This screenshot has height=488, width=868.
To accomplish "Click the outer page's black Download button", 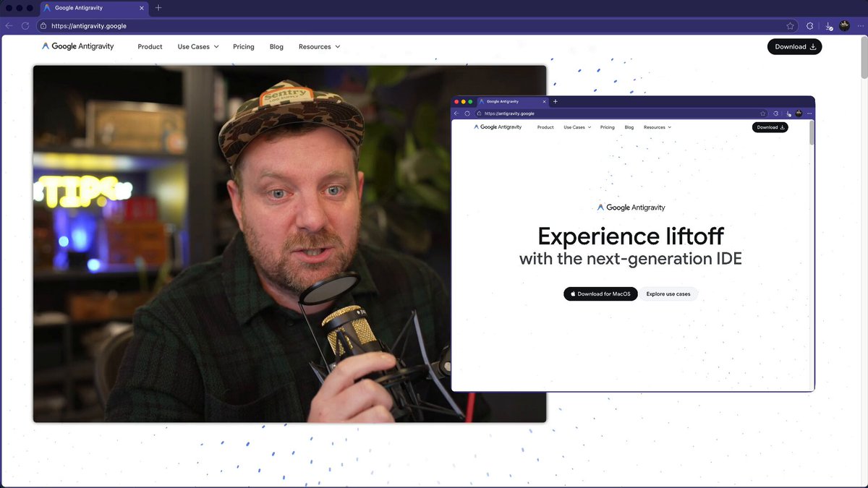I will tap(794, 46).
